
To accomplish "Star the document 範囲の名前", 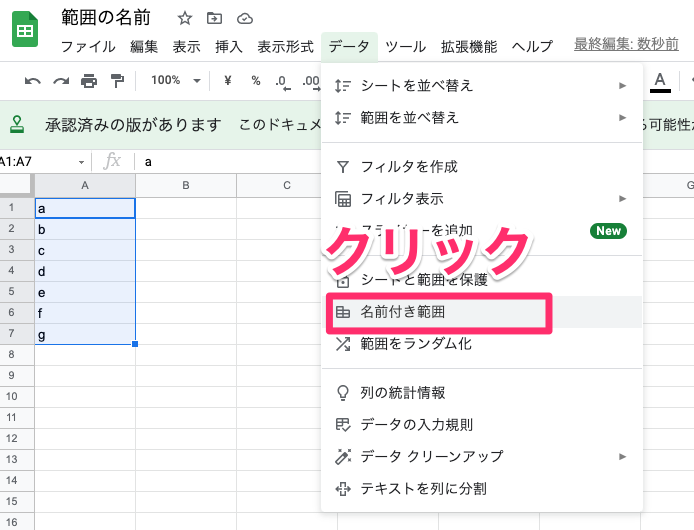I will click(x=184, y=19).
